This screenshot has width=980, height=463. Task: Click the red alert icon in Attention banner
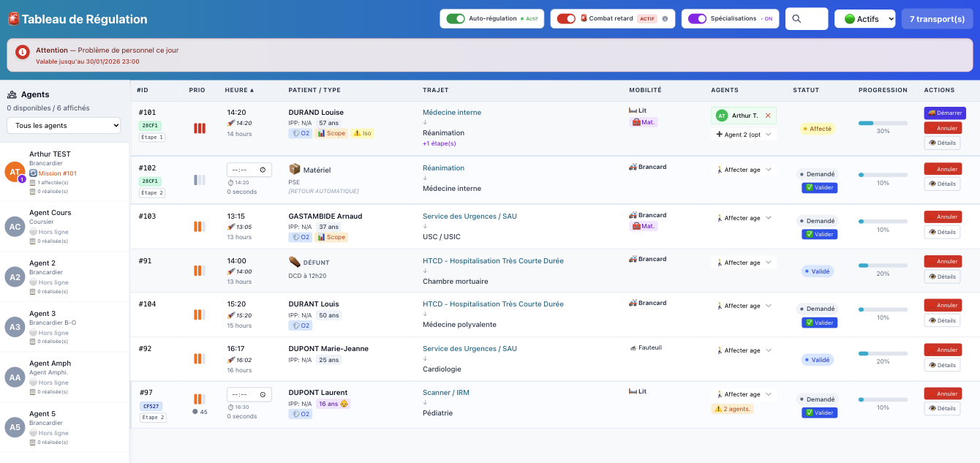pos(23,52)
